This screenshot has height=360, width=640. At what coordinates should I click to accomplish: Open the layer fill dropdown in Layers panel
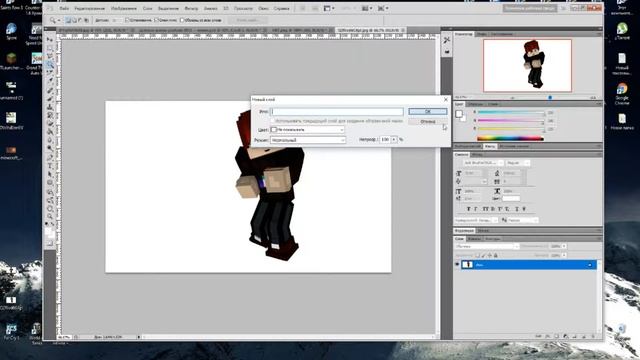[564, 255]
